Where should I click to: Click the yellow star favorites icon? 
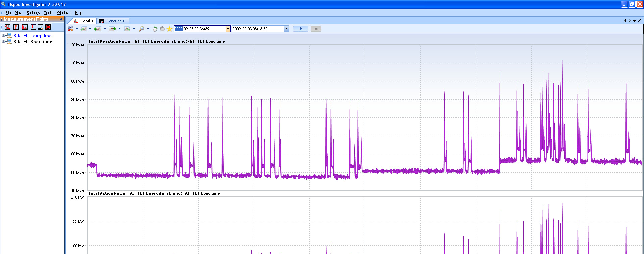point(169,29)
